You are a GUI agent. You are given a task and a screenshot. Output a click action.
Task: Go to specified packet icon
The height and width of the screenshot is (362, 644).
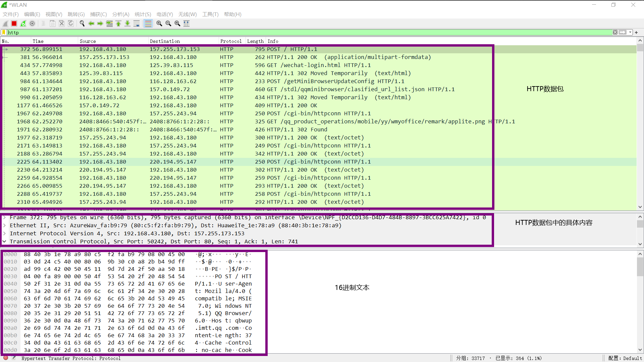tap(109, 23)
